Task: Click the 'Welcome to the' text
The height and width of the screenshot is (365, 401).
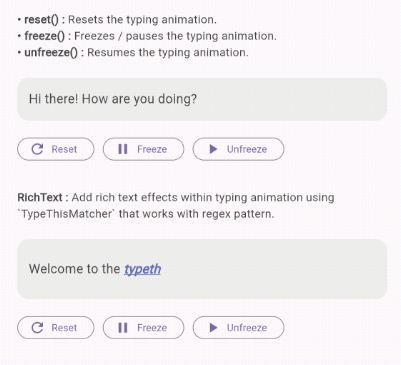Action: 74,269
